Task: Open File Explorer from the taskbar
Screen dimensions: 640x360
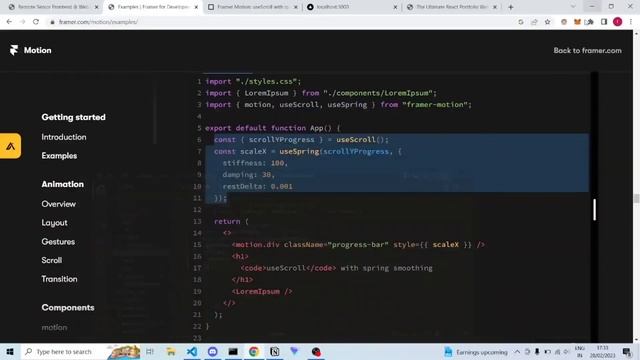Action: 171,351
